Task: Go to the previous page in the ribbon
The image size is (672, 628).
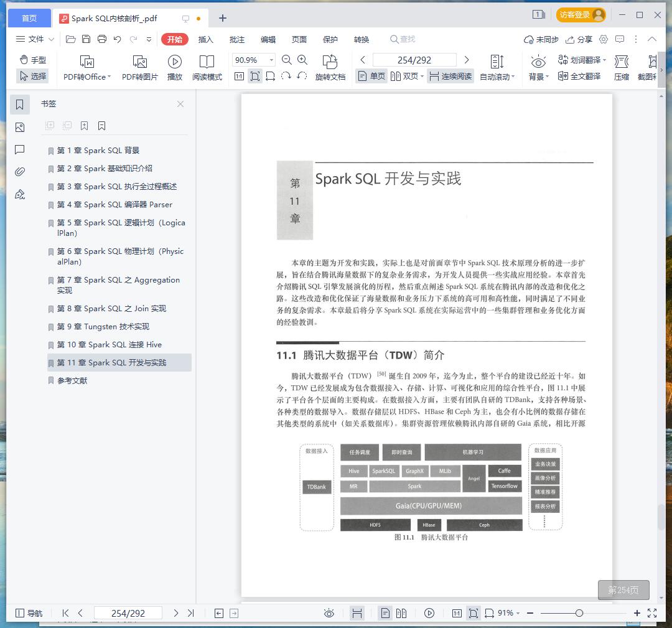Action: tap(363, 60)
